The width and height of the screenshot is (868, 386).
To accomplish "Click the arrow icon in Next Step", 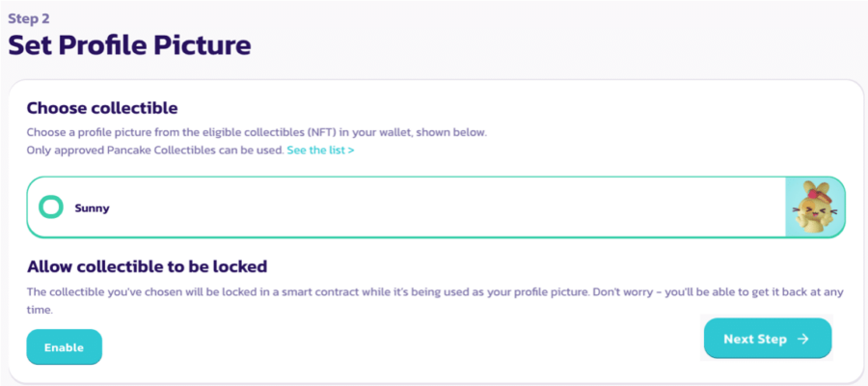I will [x=802, y=339].
